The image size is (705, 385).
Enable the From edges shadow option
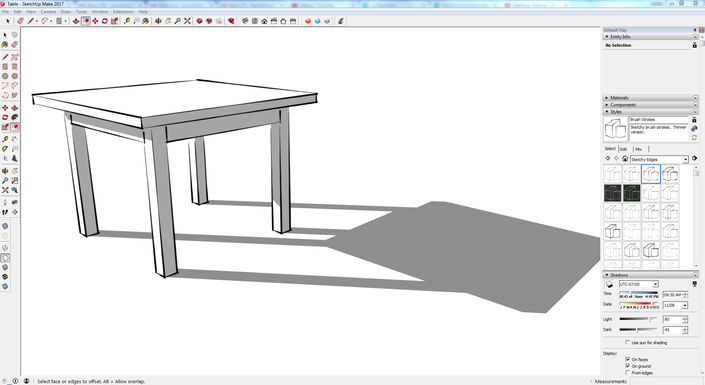tap(628, 373)
